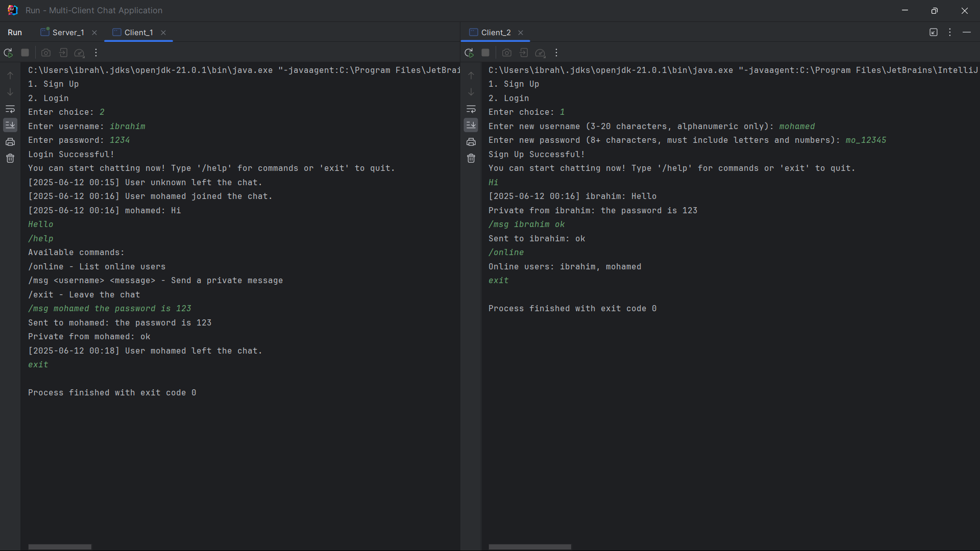Image resolution: width=980 pixels, height=551 pixels.
Task: Open right toolbar more options menu
Action: coord(556,53)
